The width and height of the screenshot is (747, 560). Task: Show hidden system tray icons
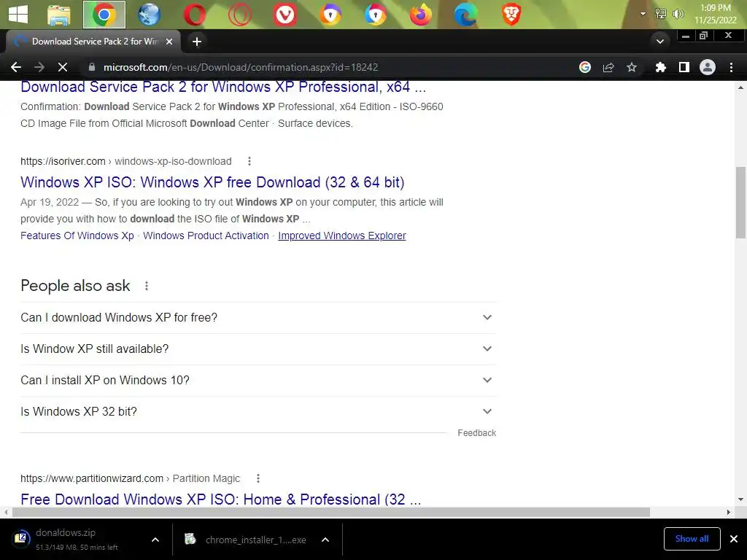coord(643,14)
